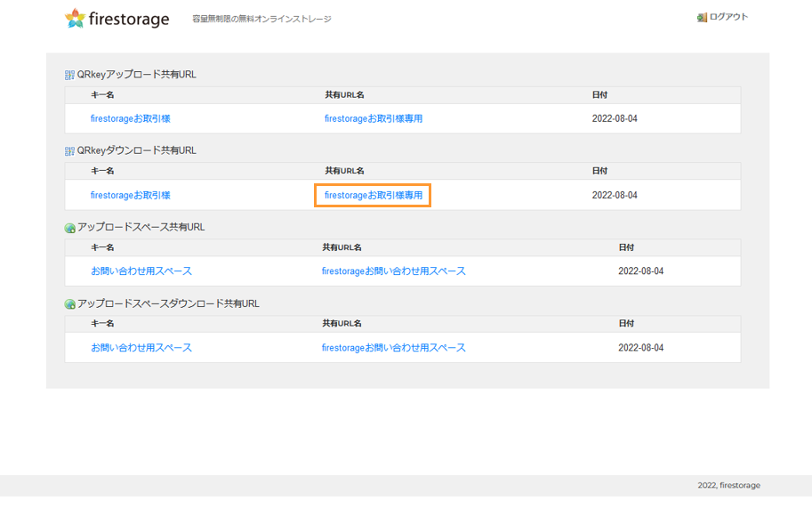
Task: Click the footer text 2022, firestorage
Action: point(728,486)
